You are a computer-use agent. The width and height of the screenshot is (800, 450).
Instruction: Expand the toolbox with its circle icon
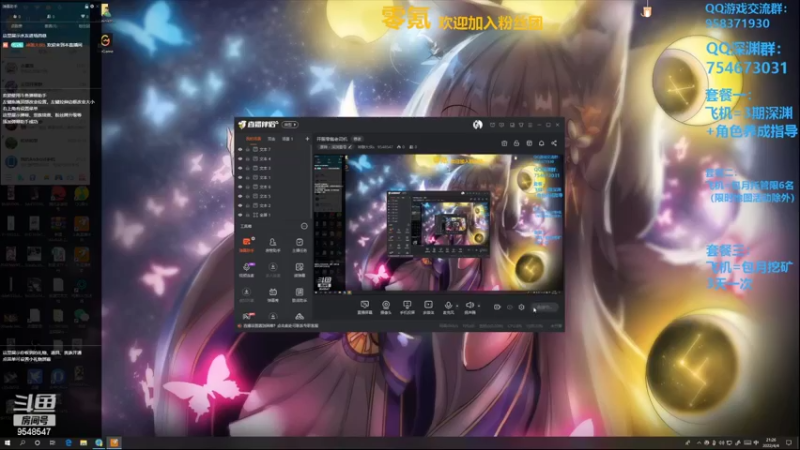tap(304, 226)
